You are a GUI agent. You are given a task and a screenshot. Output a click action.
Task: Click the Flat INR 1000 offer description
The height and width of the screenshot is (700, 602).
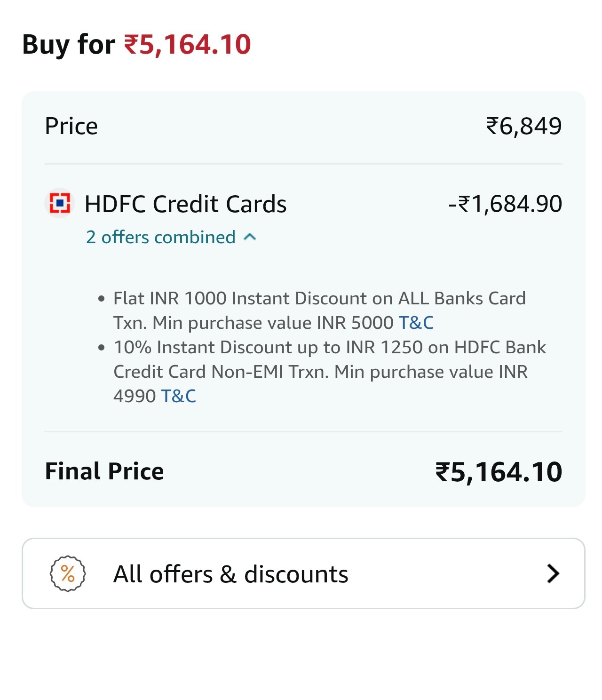(319, 298)
